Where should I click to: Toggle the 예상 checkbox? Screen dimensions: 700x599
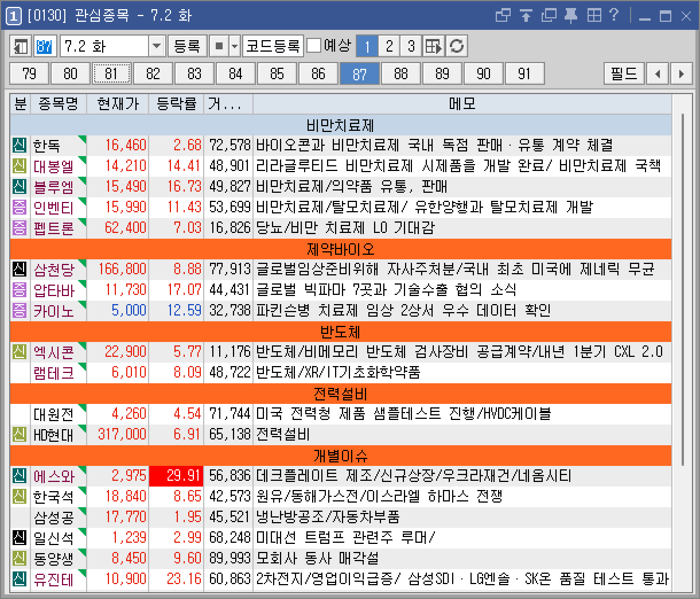(314, 46)
